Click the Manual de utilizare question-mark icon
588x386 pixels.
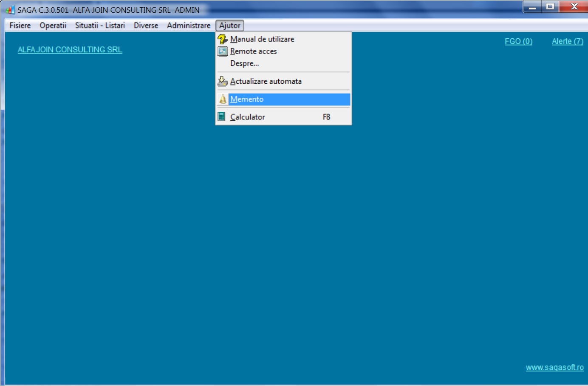coord(223,39)
